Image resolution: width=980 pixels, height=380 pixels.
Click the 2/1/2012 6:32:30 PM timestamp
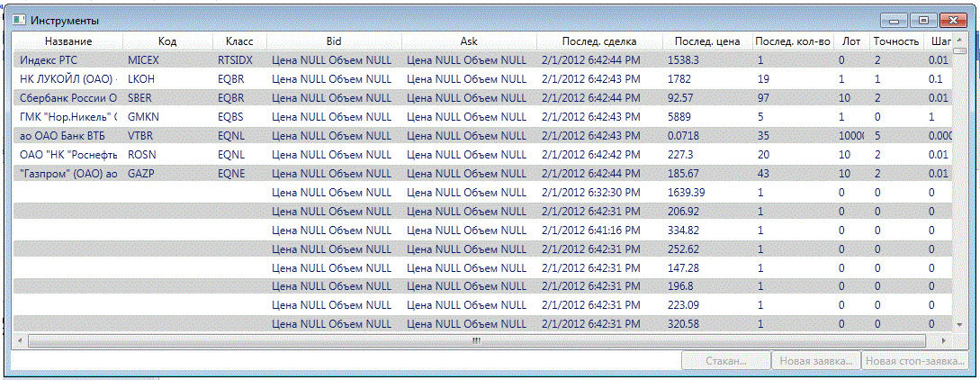tap(590, 192)
